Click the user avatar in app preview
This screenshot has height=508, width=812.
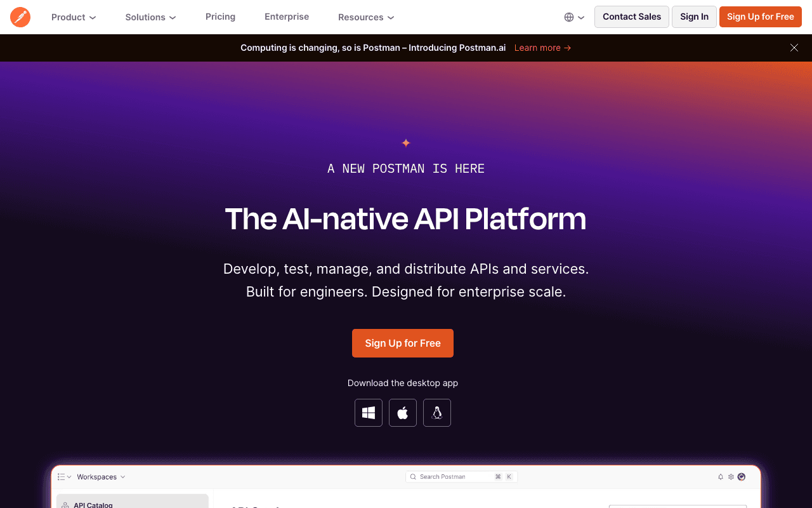[742, 477]
